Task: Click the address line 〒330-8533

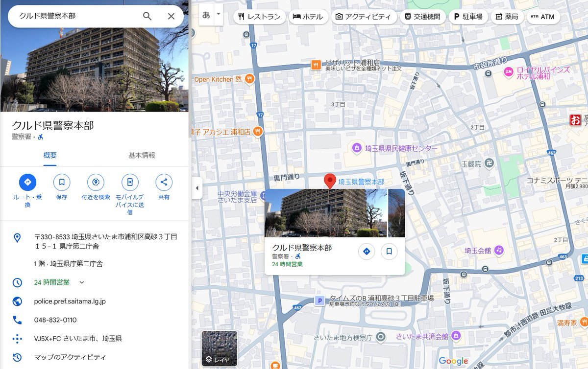Action: [x=105, y=241]
